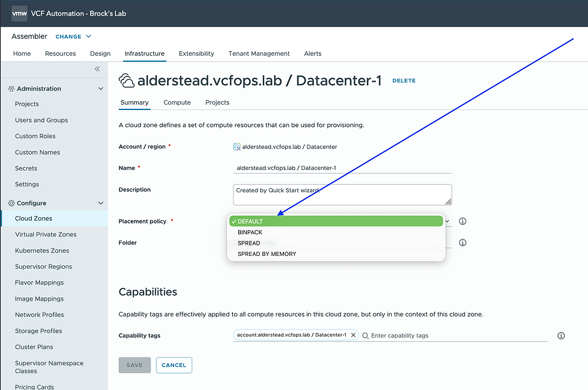Screen dimensions: 588x390
Task: Click the Placement policy dropdown arrow
Action: [x=447, y=221]
